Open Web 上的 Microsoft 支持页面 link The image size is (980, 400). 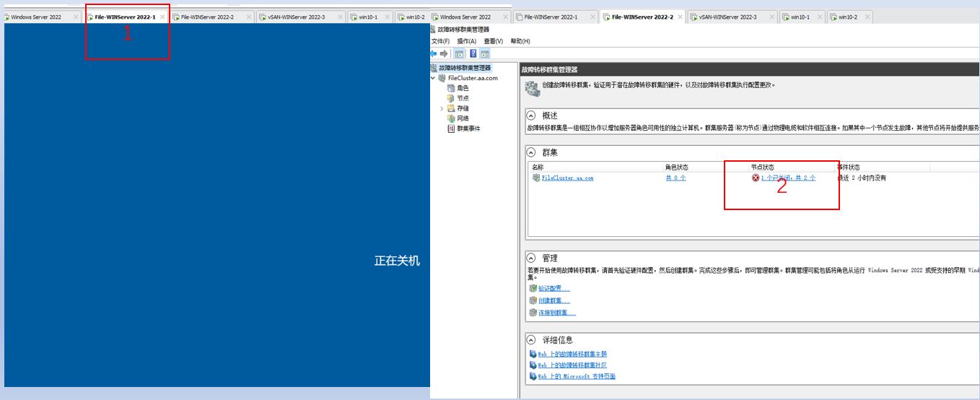[x=577, y=376]
